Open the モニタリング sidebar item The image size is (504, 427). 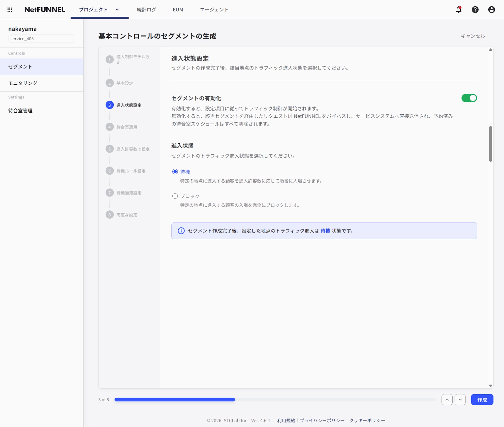(23, 83)
